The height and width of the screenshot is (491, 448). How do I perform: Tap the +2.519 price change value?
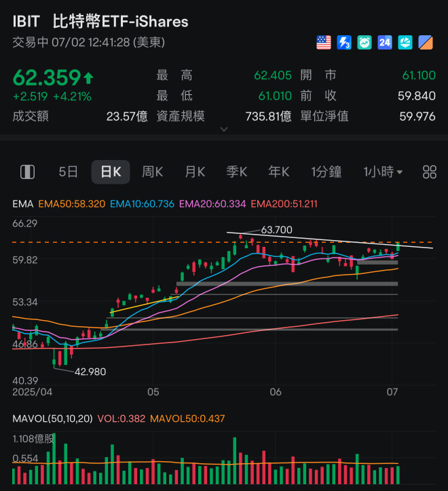[30, 96]
